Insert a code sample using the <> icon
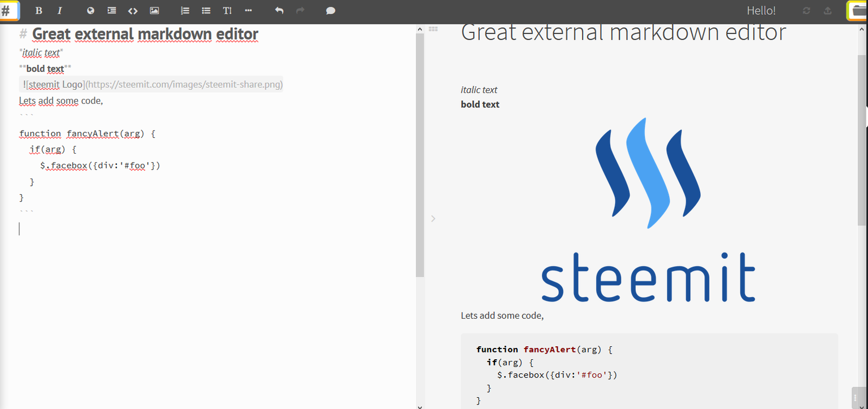Viewport: 868px width, 409px height. pos(133,11)
